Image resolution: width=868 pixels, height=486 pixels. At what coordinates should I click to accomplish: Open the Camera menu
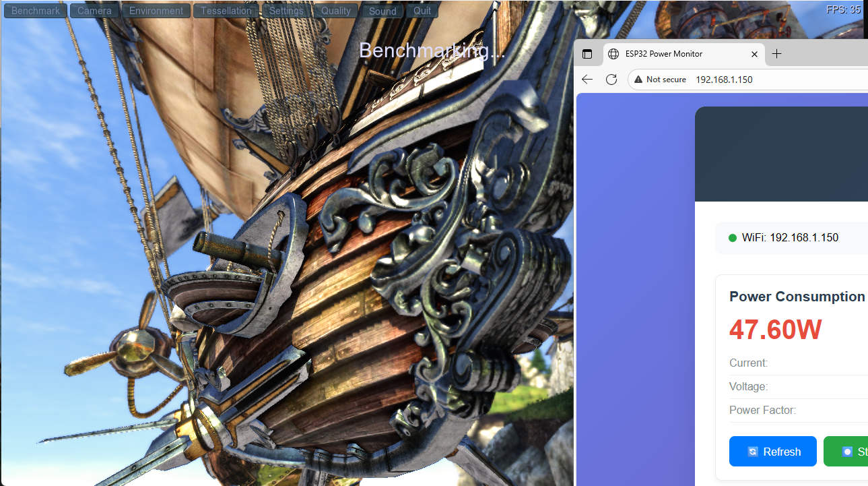point(94,11)
